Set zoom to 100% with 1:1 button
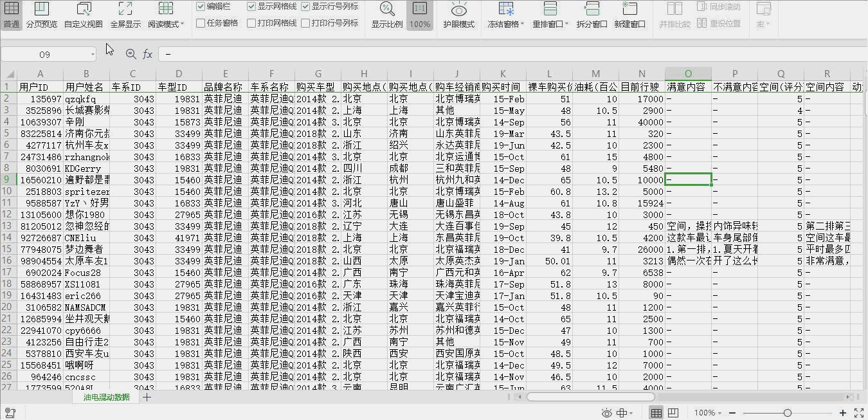The image size is (868, 420). click(x=420, y=15)
